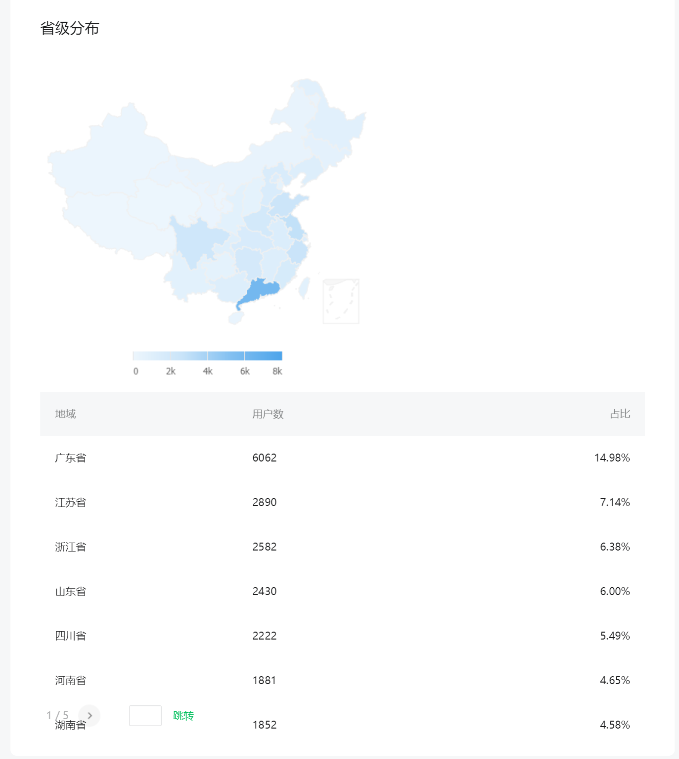The width and height of the screenshot is (679, 759).
Task: Click user count 1881
Action: [264, 681]
